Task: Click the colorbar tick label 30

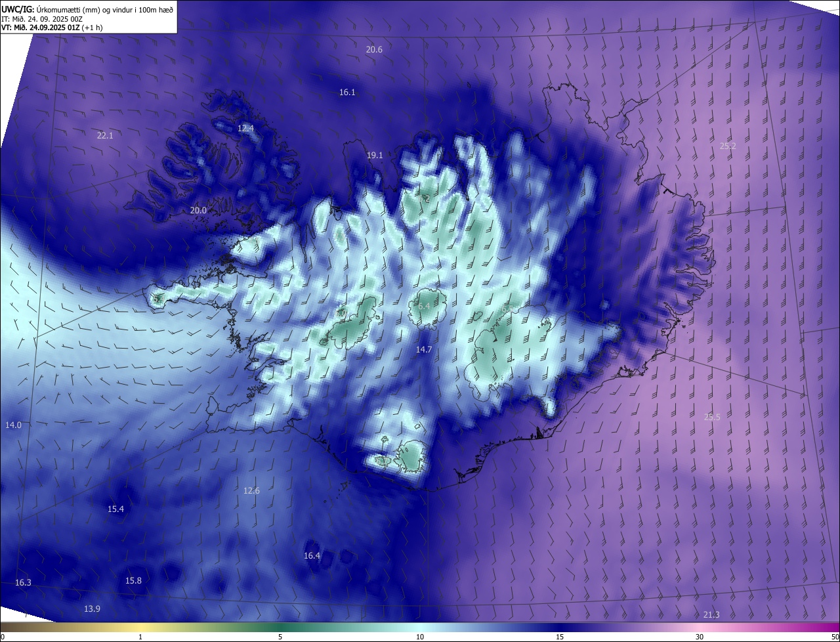Action: click(x=700, y=637)
